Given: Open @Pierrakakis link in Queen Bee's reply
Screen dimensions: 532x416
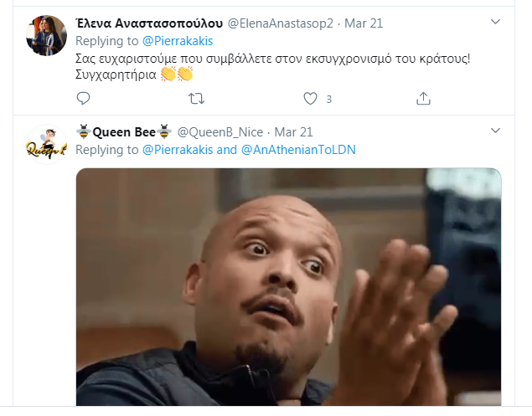Looking at the screenshot, I should click(178, 150).
